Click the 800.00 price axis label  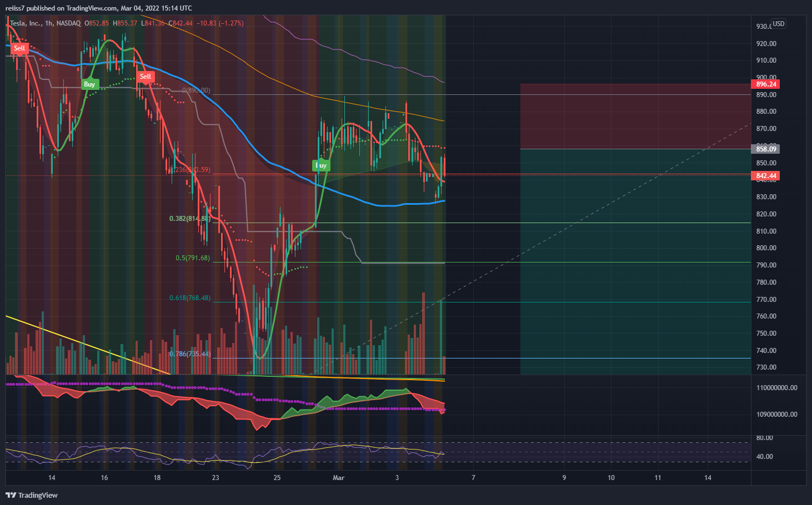pyautogui.click(x=766, y=248)
